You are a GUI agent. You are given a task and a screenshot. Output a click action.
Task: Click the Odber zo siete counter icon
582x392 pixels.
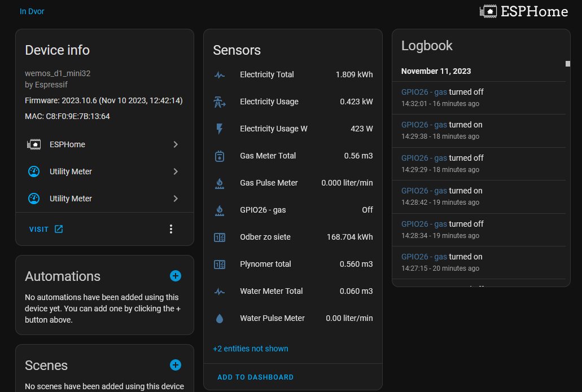pos(220,237)
